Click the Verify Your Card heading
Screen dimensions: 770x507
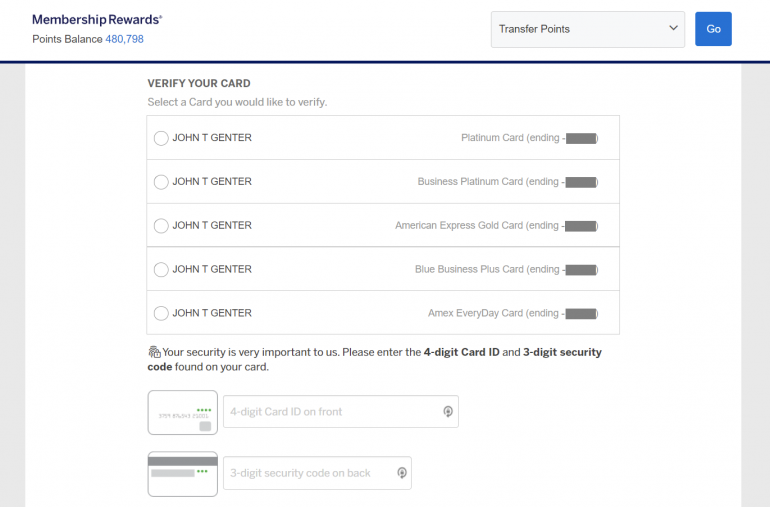click(199, 83)
